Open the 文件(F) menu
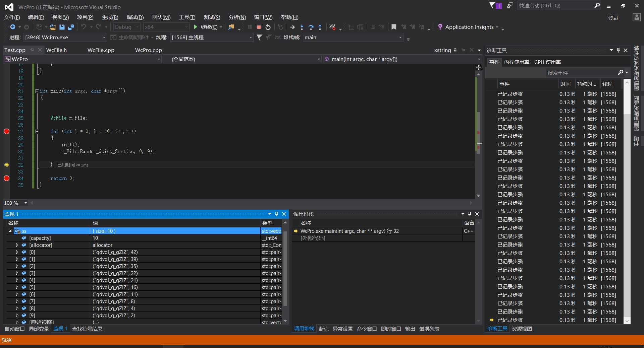Viewport: 644px width, 348px height. pos(12,17)
